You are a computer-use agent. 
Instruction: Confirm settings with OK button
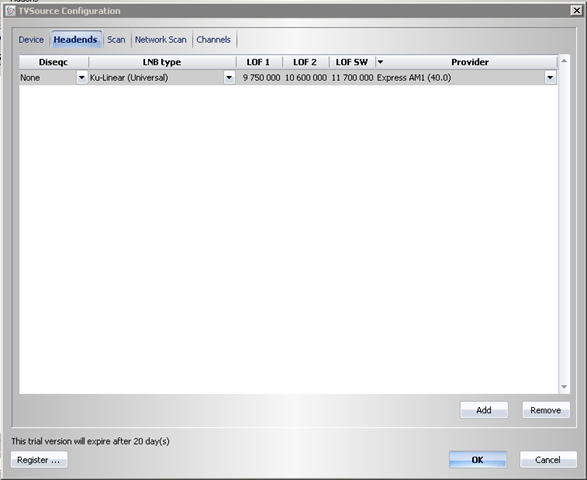(x=478, y=460)
